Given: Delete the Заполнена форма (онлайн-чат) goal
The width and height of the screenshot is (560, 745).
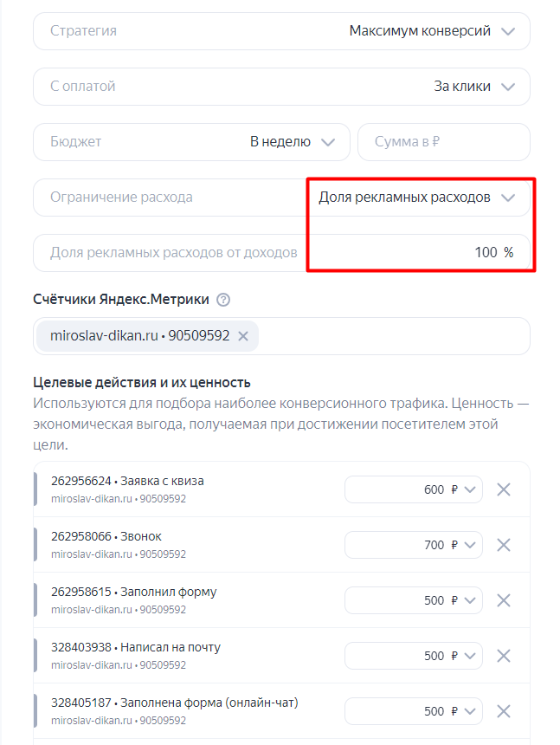Looking at the screenshot, I should [x=504, y=711].
